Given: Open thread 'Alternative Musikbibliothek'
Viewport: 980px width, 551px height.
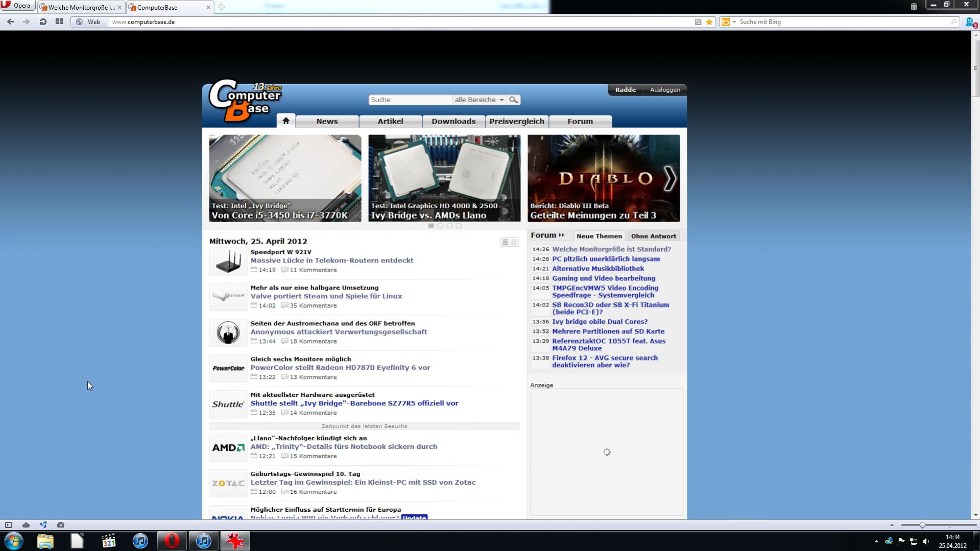Looking at the screenshot, I should 598,269.
